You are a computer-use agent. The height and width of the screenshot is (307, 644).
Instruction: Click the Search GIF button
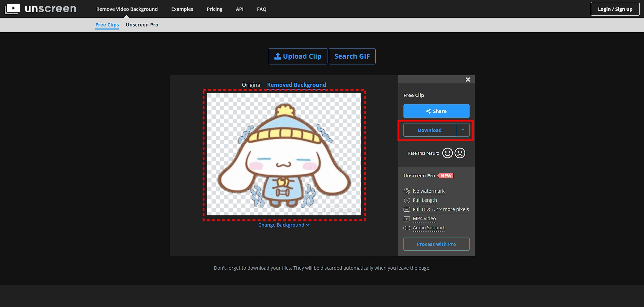click(352, 56)
